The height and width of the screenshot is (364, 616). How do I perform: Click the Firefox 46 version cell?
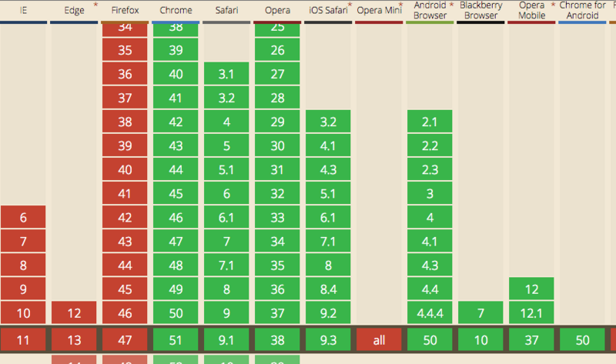click(125, 313)
